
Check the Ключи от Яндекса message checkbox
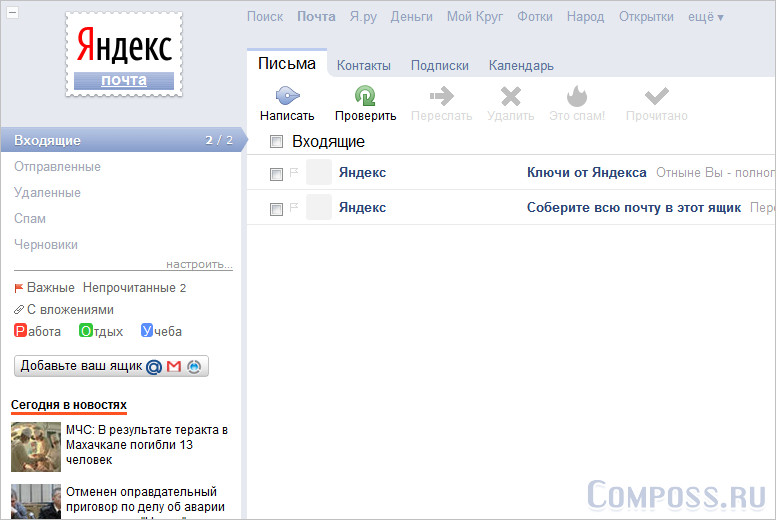pos(277,174)
